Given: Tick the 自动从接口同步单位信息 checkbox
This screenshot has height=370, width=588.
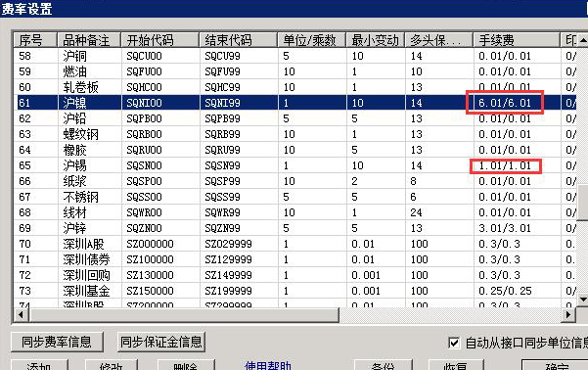Looking at the screenshot, I should pos(454,343).
